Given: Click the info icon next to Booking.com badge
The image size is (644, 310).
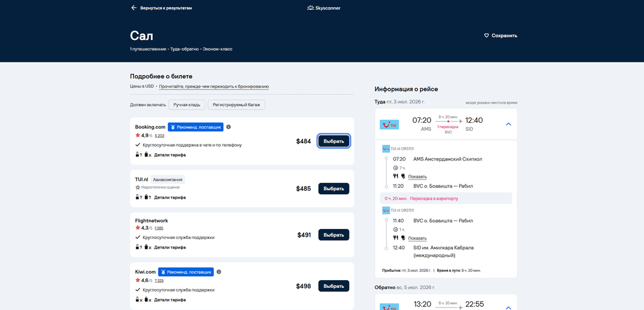Looking at the screenshot, I should click(x=228, y=127).
